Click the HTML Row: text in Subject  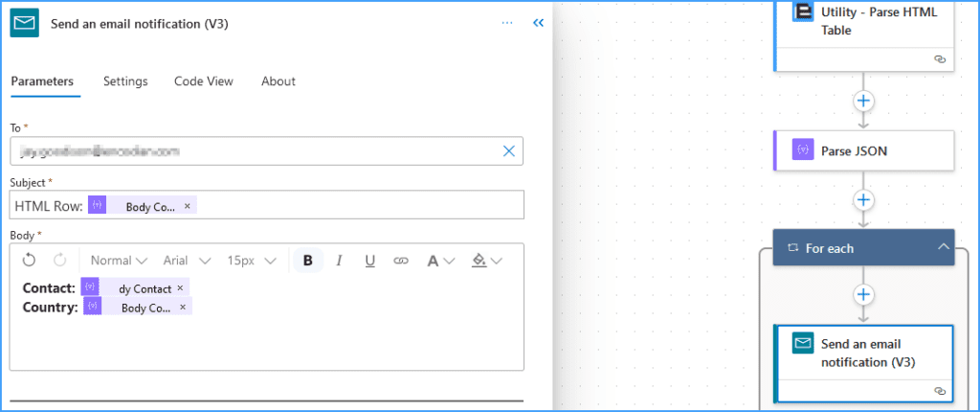49,206
